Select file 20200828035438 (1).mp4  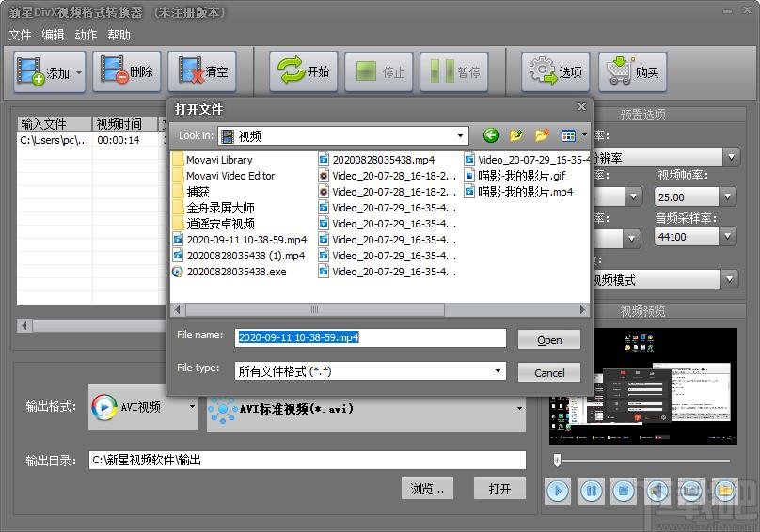[239, 256]
